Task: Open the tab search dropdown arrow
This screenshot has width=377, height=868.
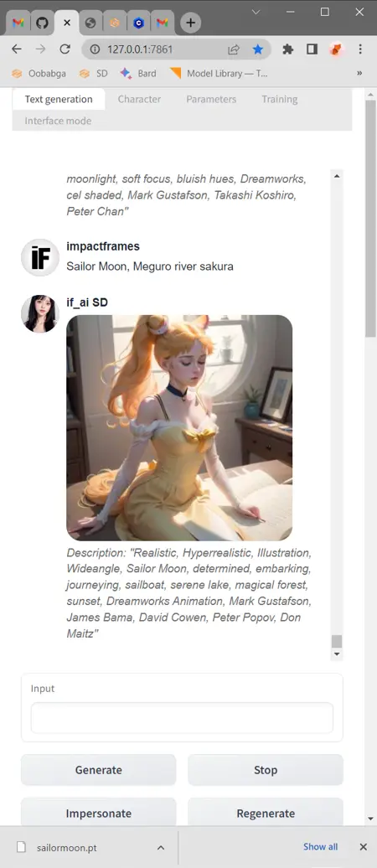Action: [256, 12]
